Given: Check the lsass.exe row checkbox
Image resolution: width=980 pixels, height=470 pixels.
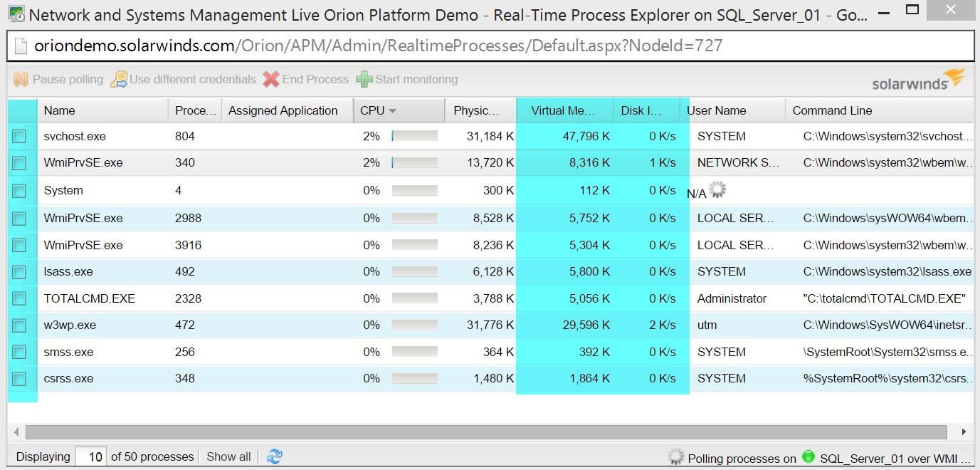Looking at the screenshot, I should click(19, 271).
